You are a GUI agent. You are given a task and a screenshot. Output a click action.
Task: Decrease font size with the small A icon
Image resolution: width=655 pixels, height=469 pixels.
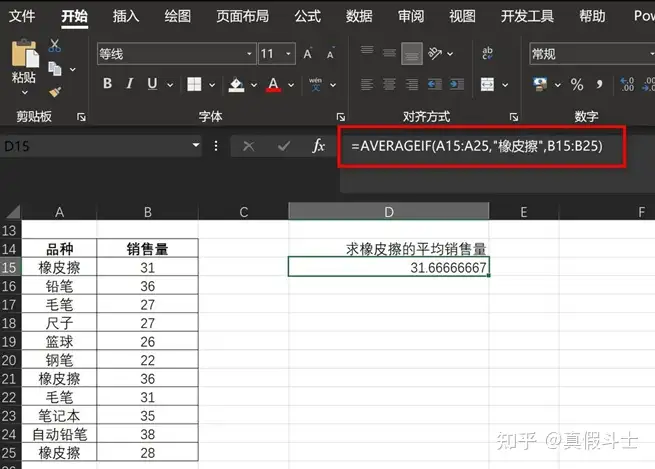point(330,54)
